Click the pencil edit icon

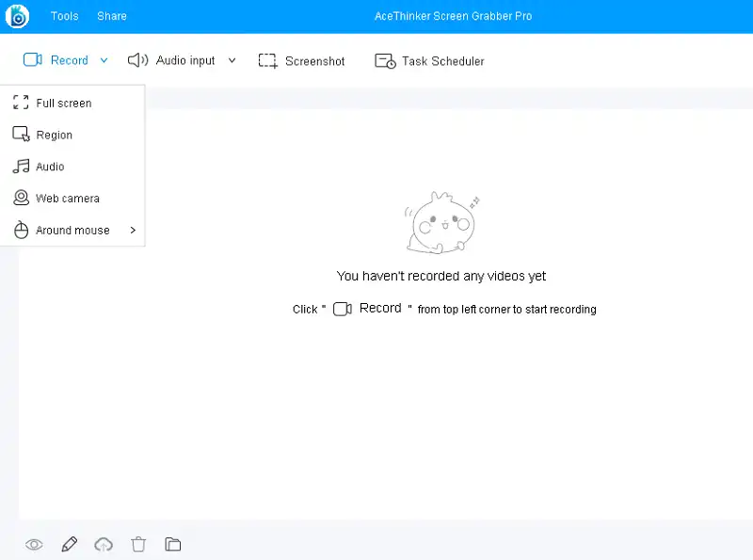click(x=69, y=544)
